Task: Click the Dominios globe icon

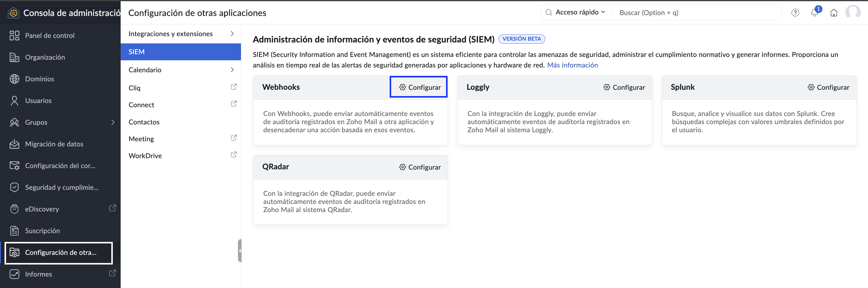Action: [14, 79]
